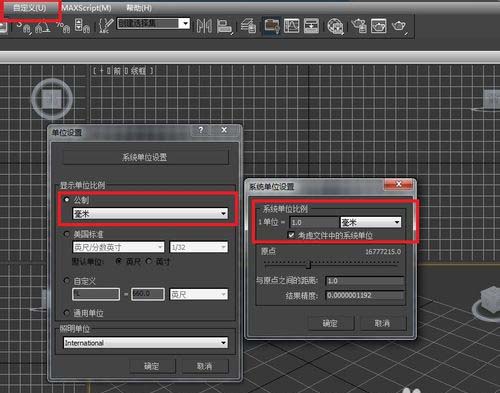Open the International lighting units dropdown
Screen dimensions: 500x393
point(146,343)
